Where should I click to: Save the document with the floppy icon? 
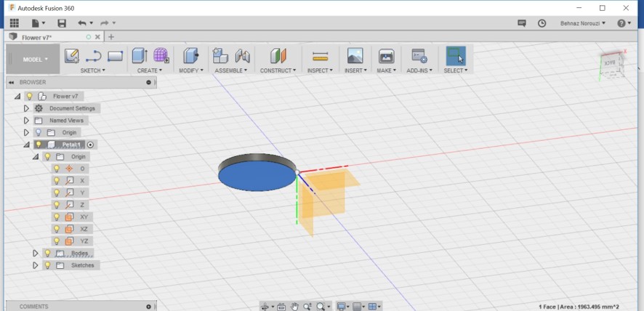pyautogui.click(x=62, y=23)
